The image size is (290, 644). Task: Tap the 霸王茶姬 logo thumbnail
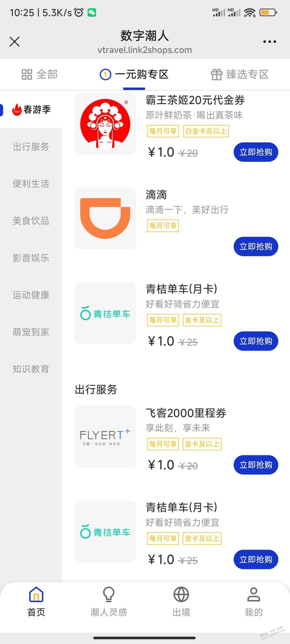pyautogui.click(x=105, y=124)
